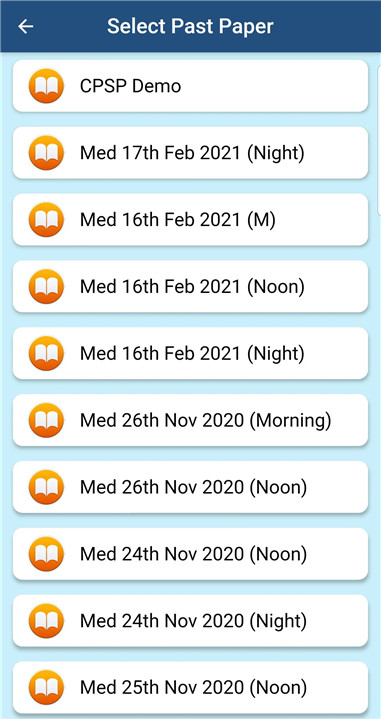
Task: Open Med 16th Feb 2021 (M) paper
Action: tap(190, 219)
